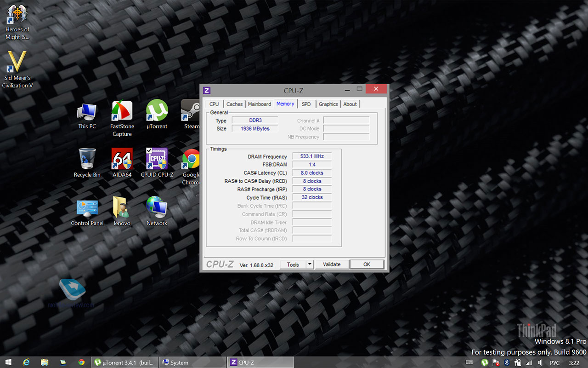Click the OK button in CPU-Z

click(x=367, y=264)
